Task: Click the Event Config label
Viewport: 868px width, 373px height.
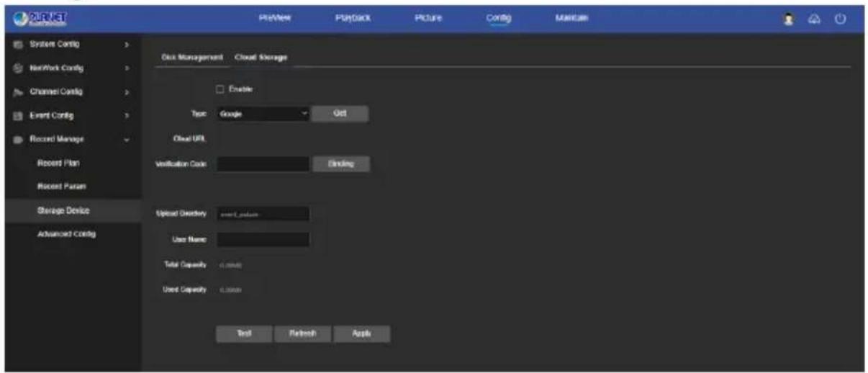Action: 50,114
